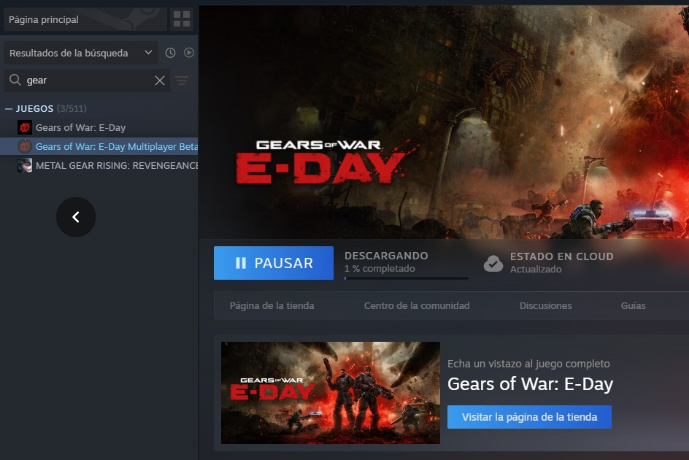This screenshot has height=460, width=689.
Task: Click the Multiplayer Beta game icon
Action: pos(25,146)
